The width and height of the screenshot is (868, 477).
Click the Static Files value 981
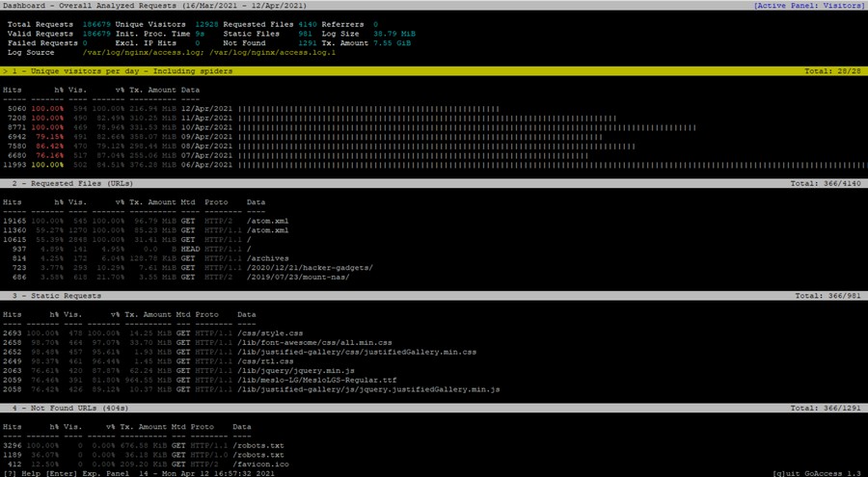(305, 34)
